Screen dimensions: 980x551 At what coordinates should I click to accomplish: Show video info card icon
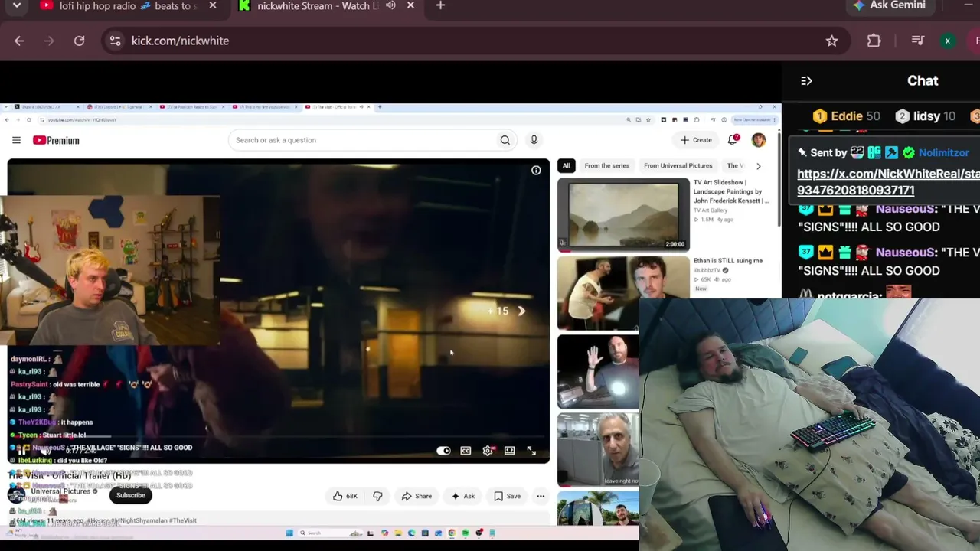coord(536,170)
